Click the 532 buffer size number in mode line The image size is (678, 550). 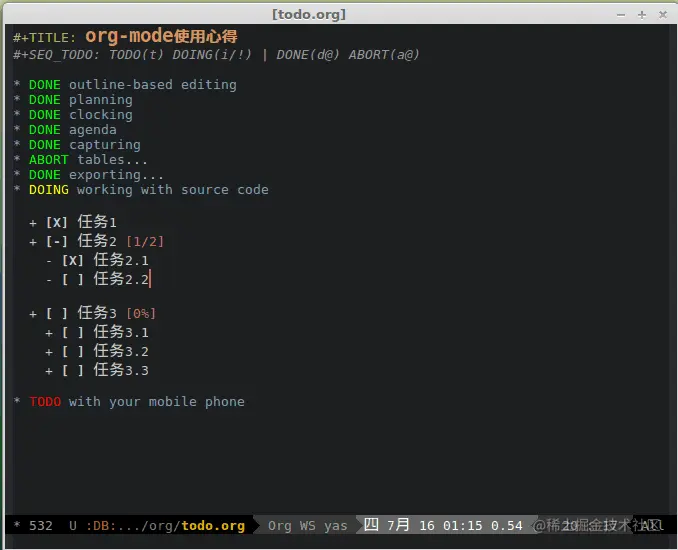click(x=41, y=526)
